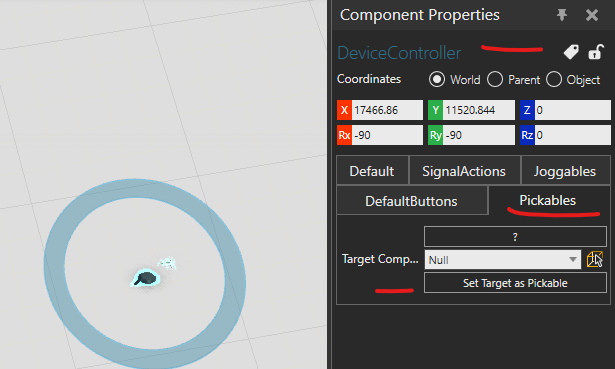The height and width of the screenshot is (369, 615).
Task: Click the Set Target as Pickable button
Action: click(515, 283)
